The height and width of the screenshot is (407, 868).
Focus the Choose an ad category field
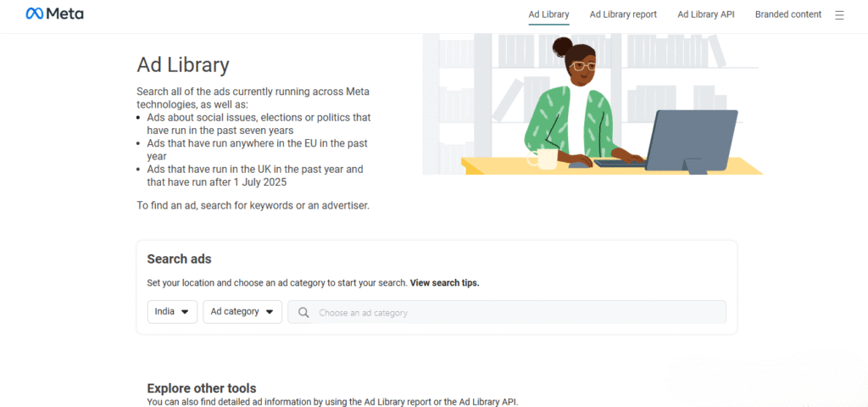pyautogui.click(x=507, y=312)
